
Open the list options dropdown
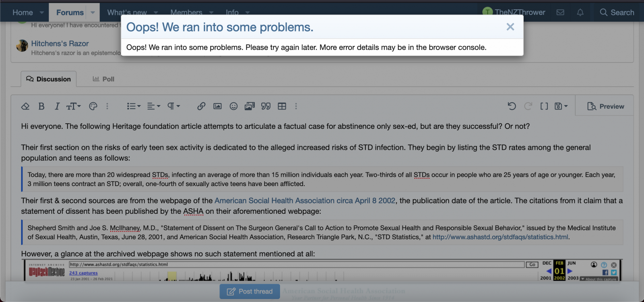134,106
